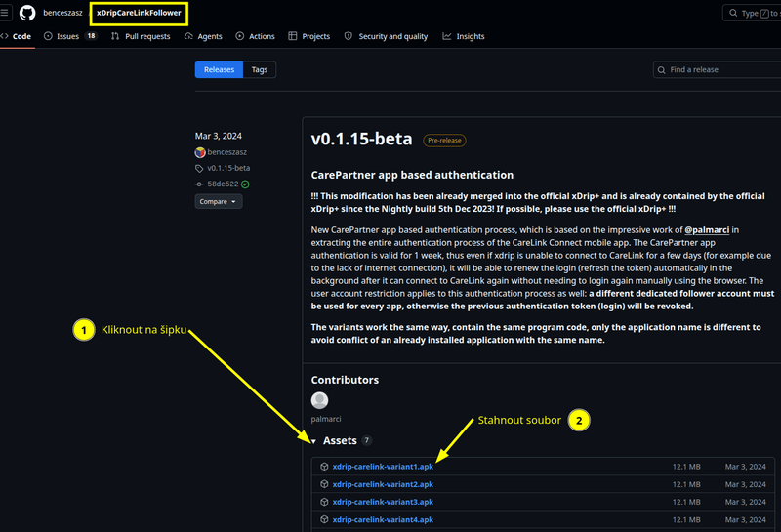Click the Mar 3, 2024 release date
Screen dimensions: 781x532
[x=218, y=136]
